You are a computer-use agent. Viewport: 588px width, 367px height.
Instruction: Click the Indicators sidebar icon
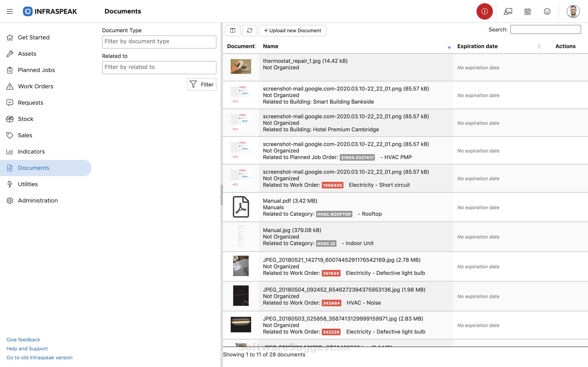(10, 151)
